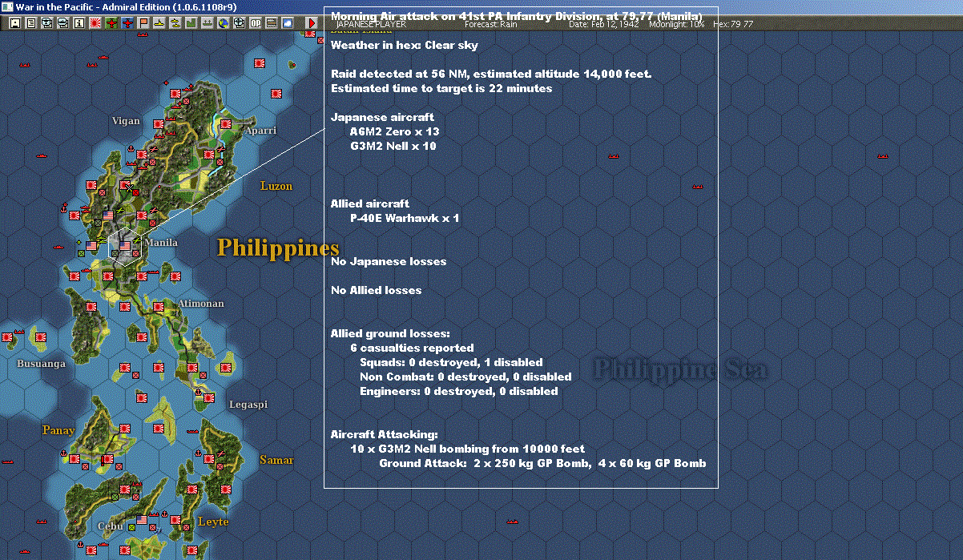Click 'Estimated time to target is 22 minutes'

point(441,89)
